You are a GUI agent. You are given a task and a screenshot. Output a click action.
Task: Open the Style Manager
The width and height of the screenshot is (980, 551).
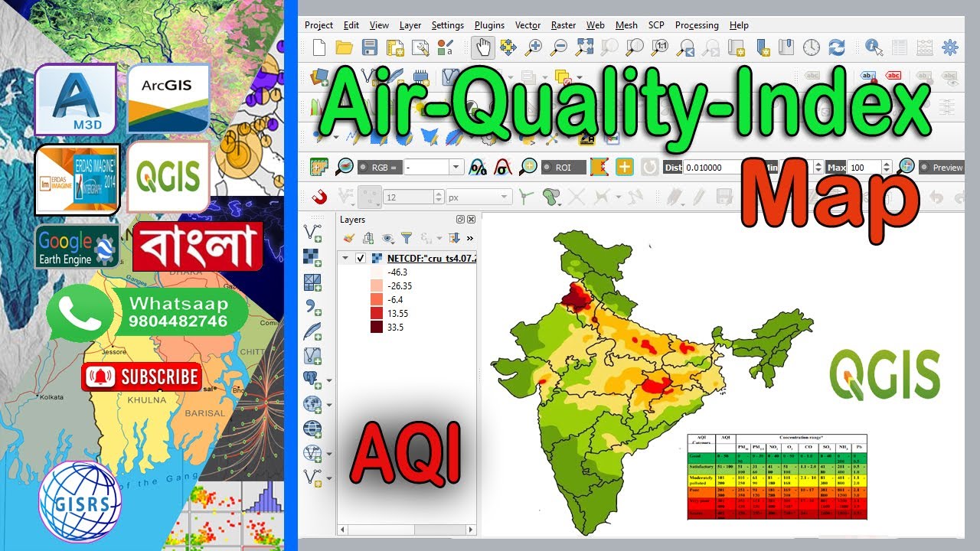(445, 47)
